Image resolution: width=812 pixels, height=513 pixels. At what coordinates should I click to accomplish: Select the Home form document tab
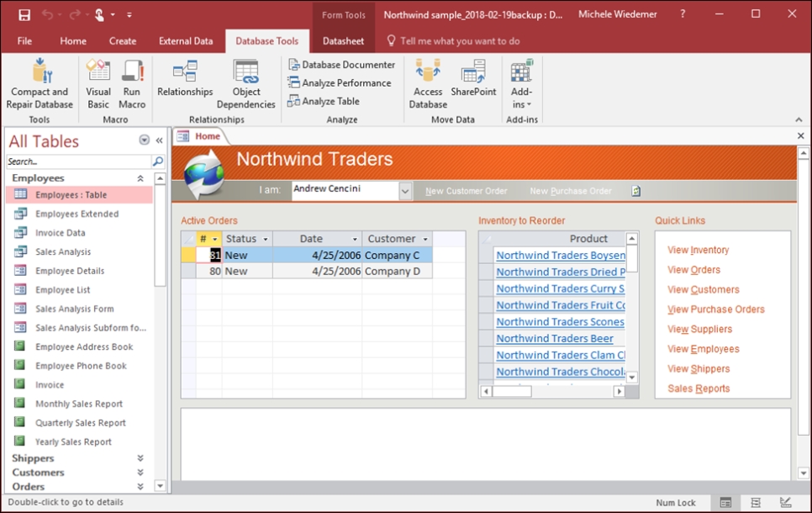click(x=201, y=136)
